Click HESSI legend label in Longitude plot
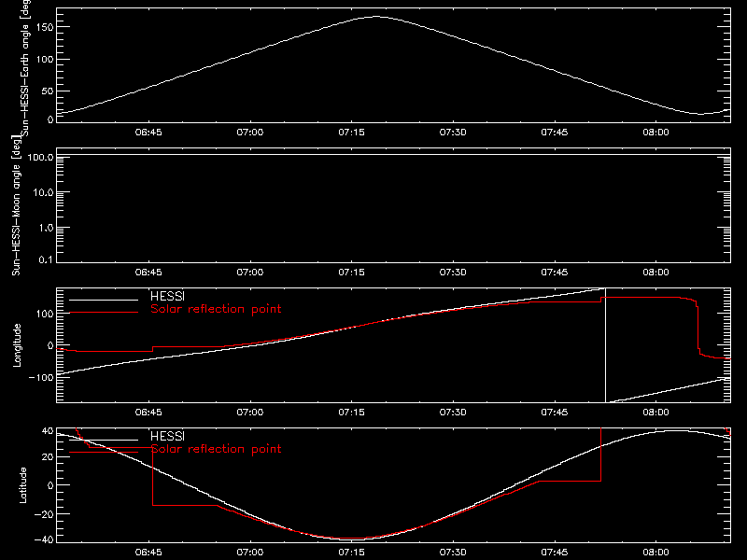The width and height of the screenshot is (747, 560). pos(167,296)
